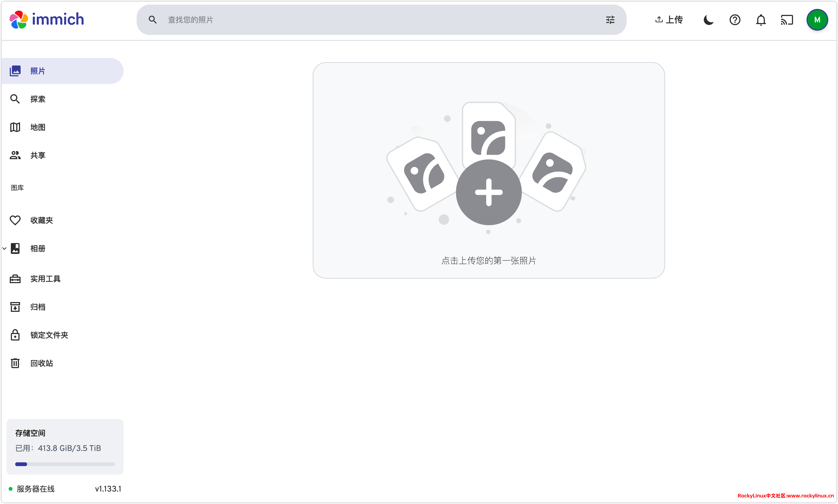Open 收藏夹 favorites heart icon

point(15,220)
